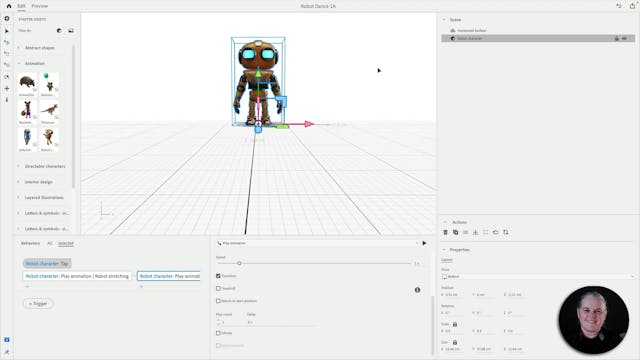Enable Return to start position checkbox
Viewport: 640px width, 360px height.
tap(218, 301)
